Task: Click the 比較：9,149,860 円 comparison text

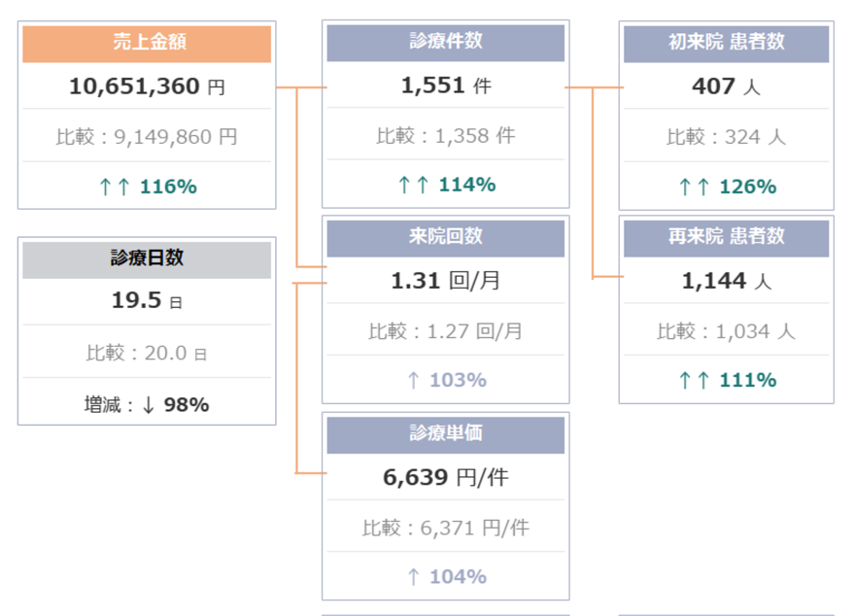Action: pyautogui.click(x=147, y=137)
